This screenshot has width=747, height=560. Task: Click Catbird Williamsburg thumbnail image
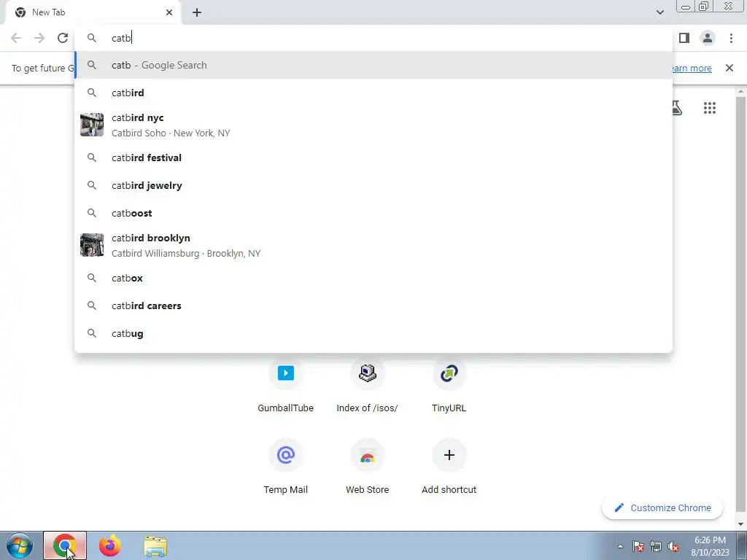point(92,245)
